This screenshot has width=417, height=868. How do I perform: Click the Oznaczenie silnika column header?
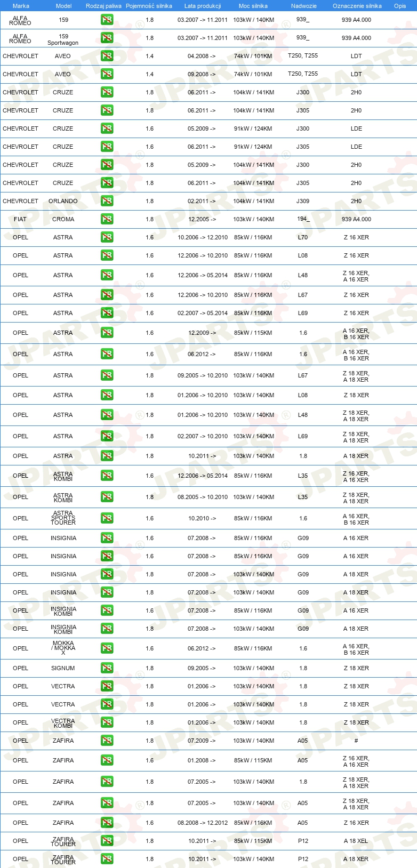coord(357,6)
